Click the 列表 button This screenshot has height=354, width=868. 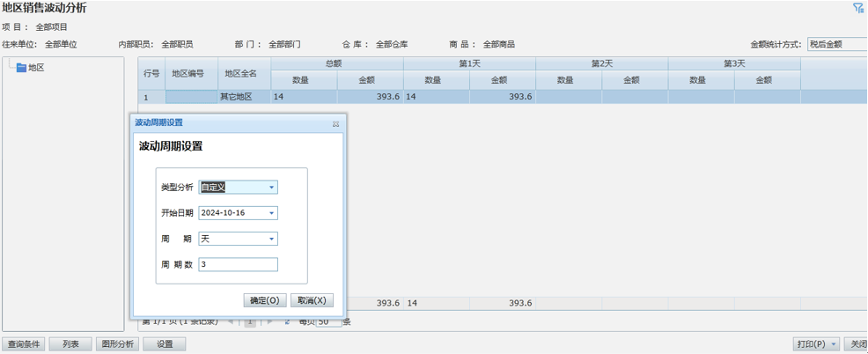[70, 344]
